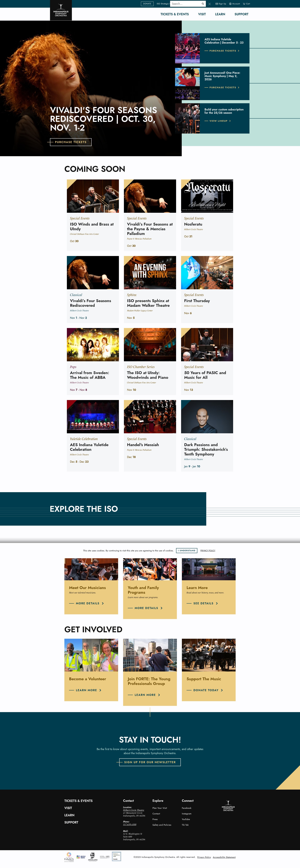Open footer Press link
Screen dimensions: 300x868
point(155,819)
